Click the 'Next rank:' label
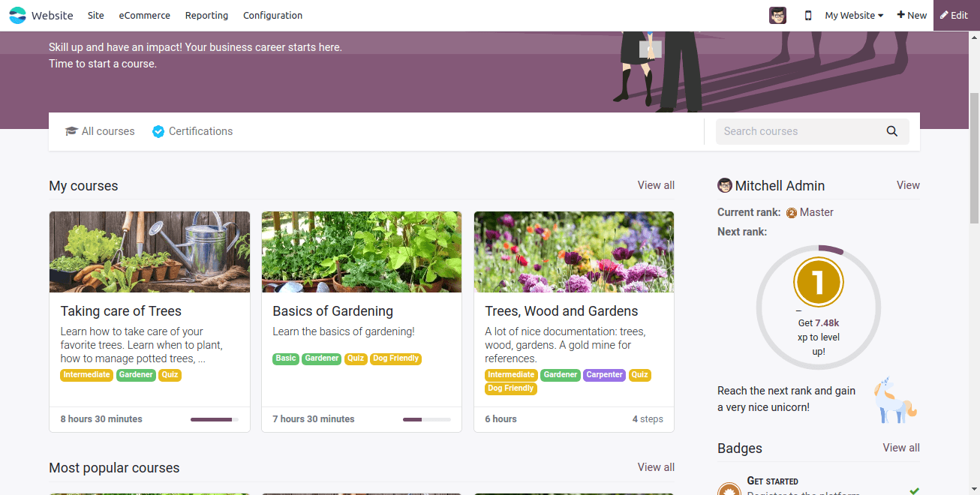Viewport: 980px width, 495px height. click(x=742, y=232)
